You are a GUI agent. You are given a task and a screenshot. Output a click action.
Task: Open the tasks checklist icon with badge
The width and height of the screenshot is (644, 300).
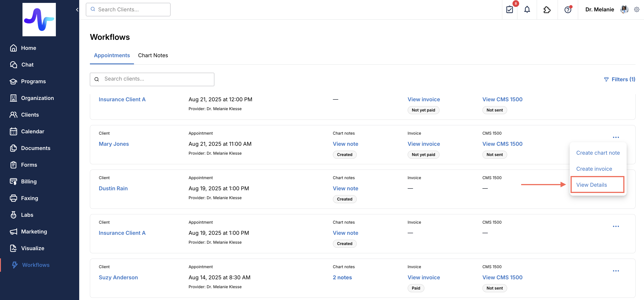click(x=510, y=10)
